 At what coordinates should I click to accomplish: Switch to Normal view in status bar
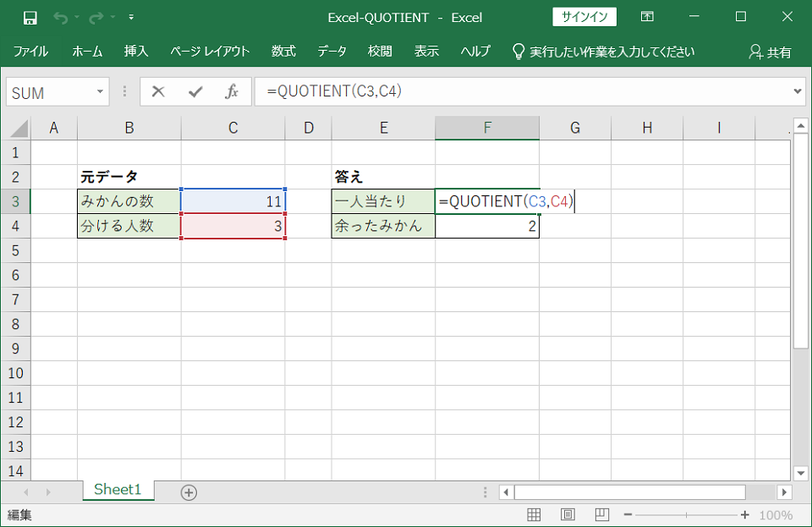tap(534, 515)
